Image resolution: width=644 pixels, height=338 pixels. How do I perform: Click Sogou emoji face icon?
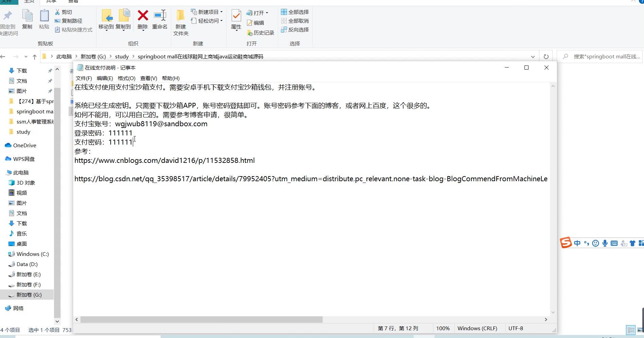point(595,243)
